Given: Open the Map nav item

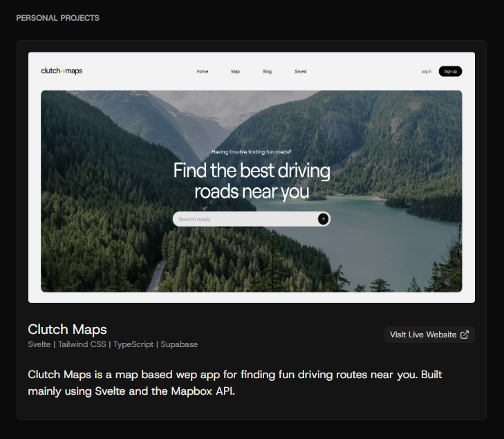Looking at the screenshot, I should coord(235,71).
